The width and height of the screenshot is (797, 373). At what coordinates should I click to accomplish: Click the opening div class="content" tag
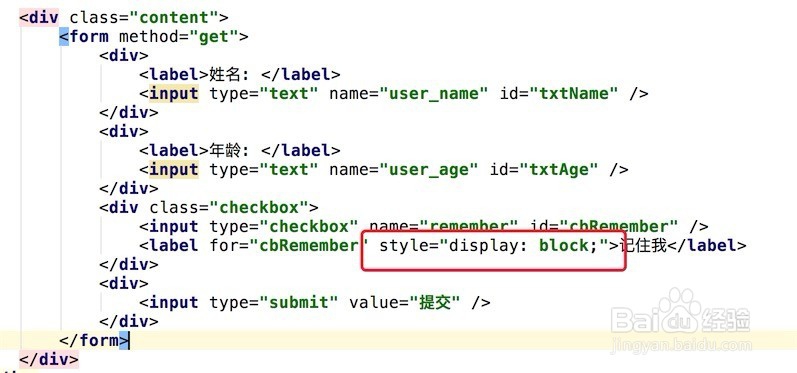[124, 17]
